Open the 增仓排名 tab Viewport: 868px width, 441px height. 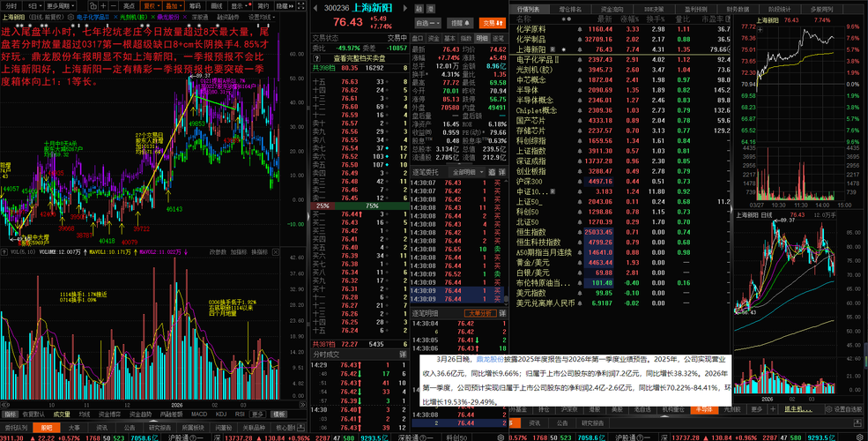[570, 10]
